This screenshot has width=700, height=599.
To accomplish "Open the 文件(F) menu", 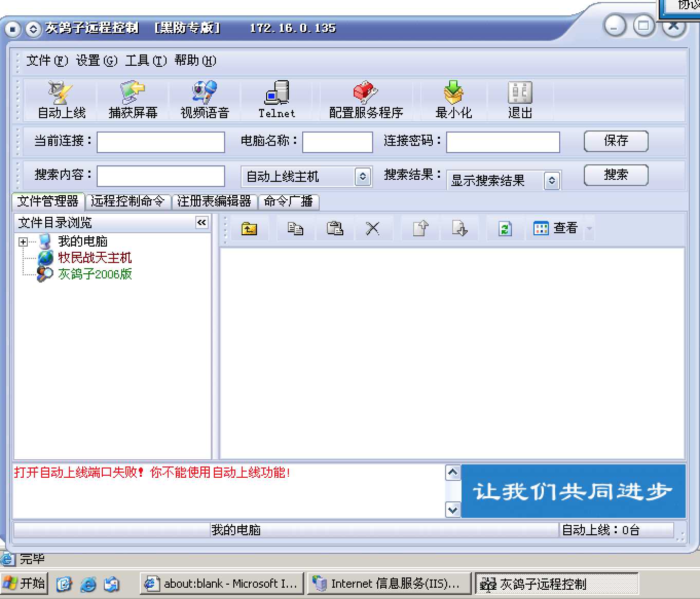I will 47,61.
